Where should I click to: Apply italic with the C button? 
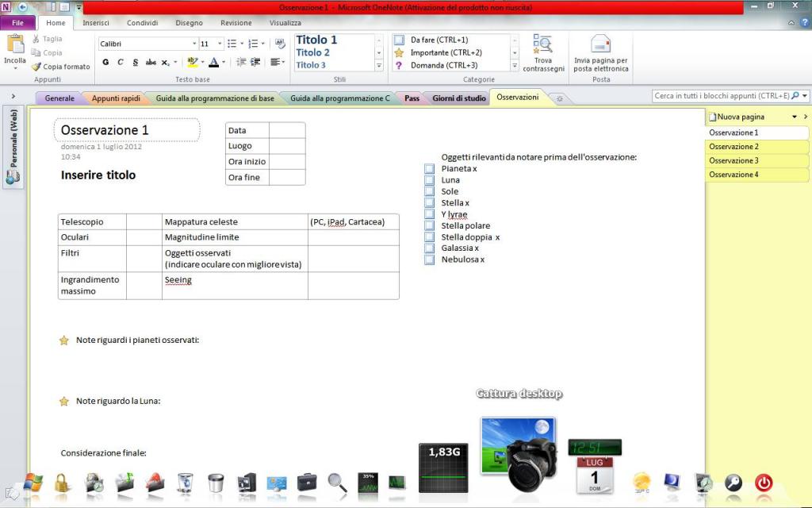[x=121, y=62]
